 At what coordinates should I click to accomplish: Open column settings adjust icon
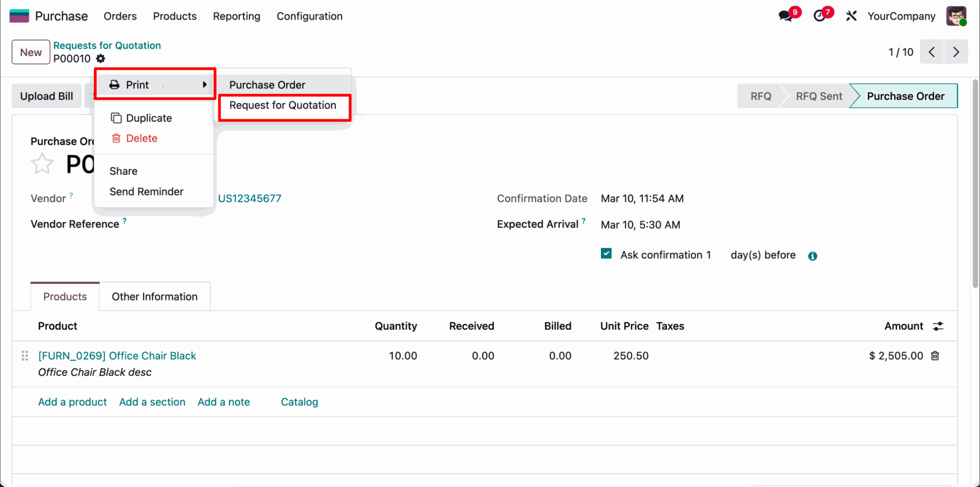(938, 326)
